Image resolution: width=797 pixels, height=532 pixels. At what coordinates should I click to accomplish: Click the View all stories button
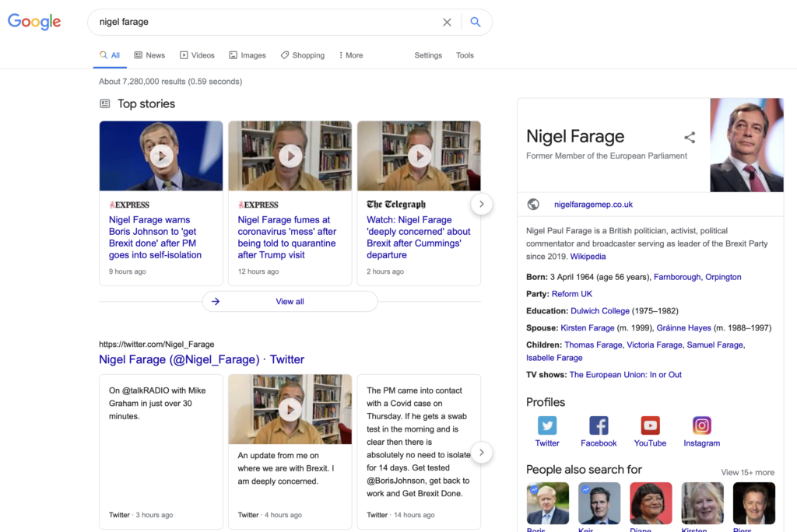[x=290, y=301]
